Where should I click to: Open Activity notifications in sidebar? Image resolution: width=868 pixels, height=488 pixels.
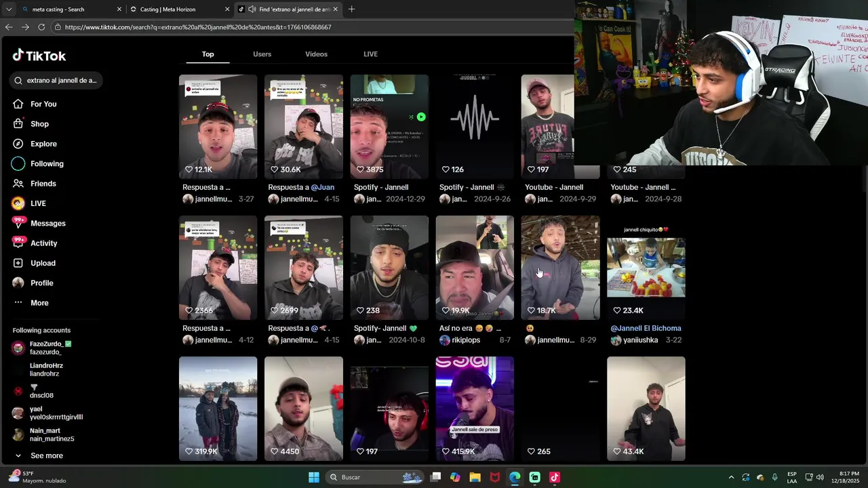click(x=35, y=243)
